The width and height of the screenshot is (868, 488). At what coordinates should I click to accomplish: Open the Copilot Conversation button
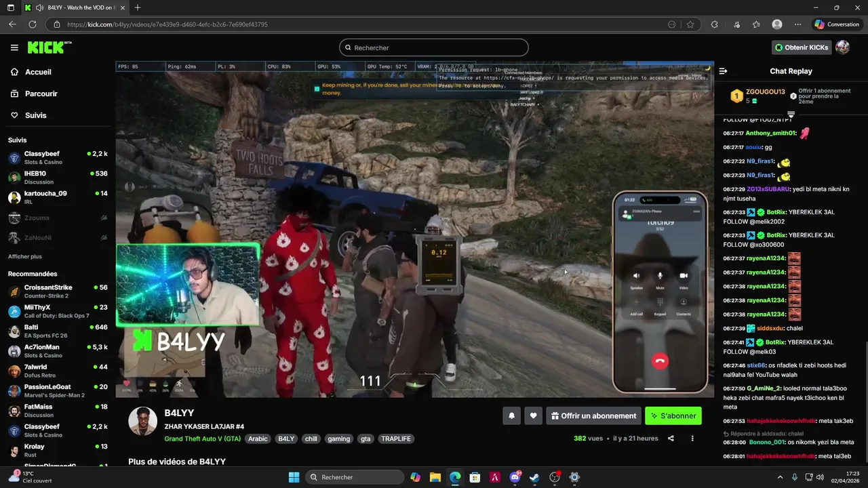(x=837, y=24)
